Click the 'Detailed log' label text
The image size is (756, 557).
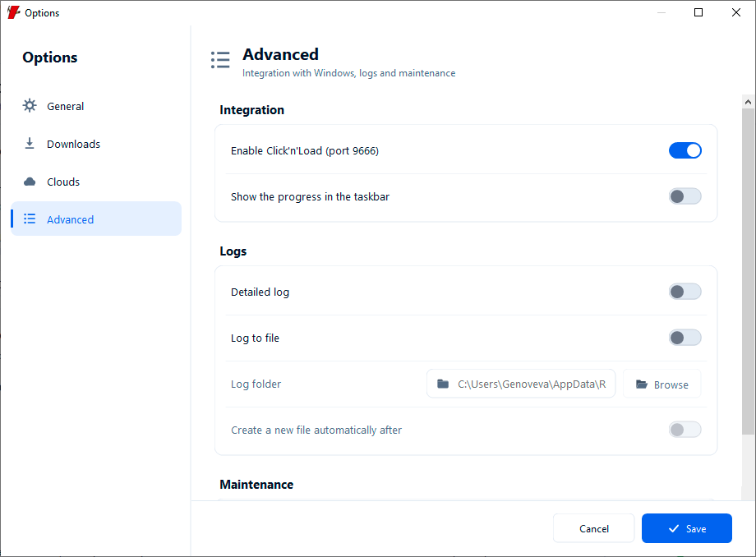260,292
